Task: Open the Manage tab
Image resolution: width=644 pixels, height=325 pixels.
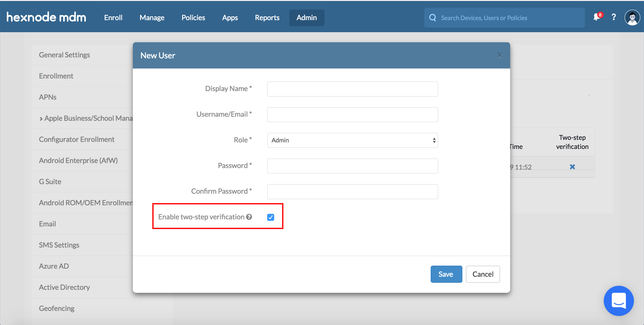Action: point(152,18)
